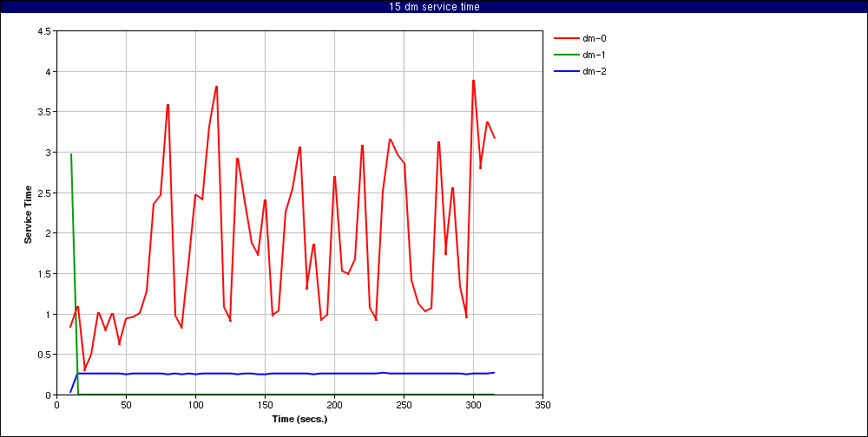
Task: Click the flat blue dm-2 line at 200 seconds
Action: [334, 374]
